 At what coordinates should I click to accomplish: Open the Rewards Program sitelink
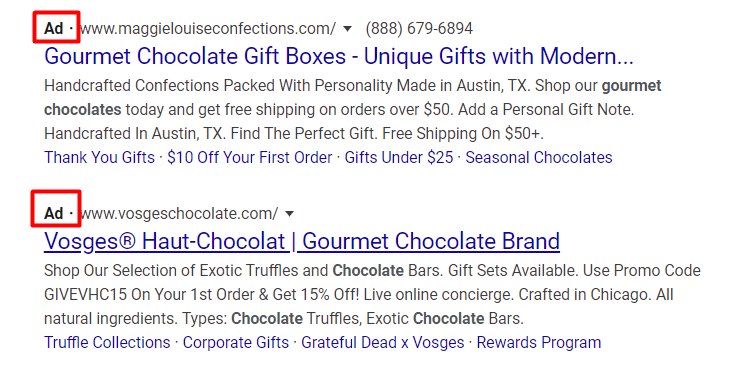pyautogui.click(x=539, y=342)
